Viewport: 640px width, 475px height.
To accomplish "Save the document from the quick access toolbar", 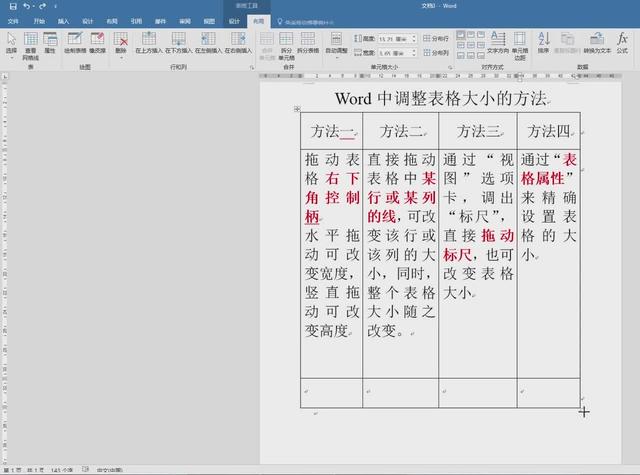I will point(13,6).
